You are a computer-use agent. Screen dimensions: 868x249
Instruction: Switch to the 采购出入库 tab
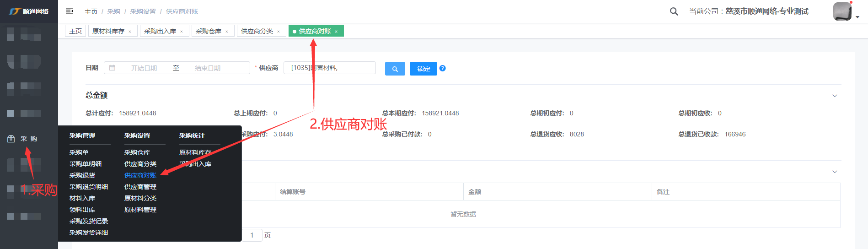tap(160, 31)
